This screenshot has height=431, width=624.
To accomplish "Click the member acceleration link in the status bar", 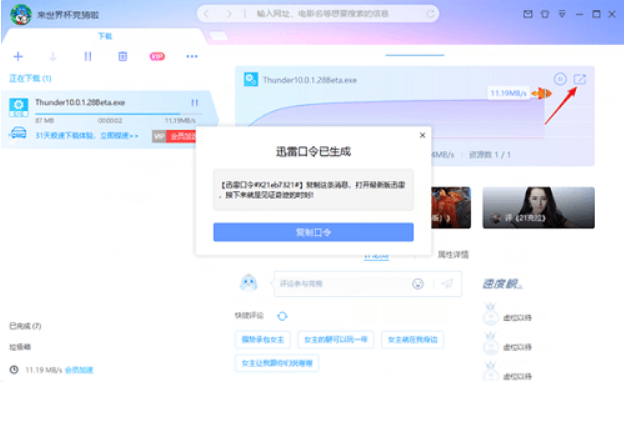I will click(x=79, y=370).
